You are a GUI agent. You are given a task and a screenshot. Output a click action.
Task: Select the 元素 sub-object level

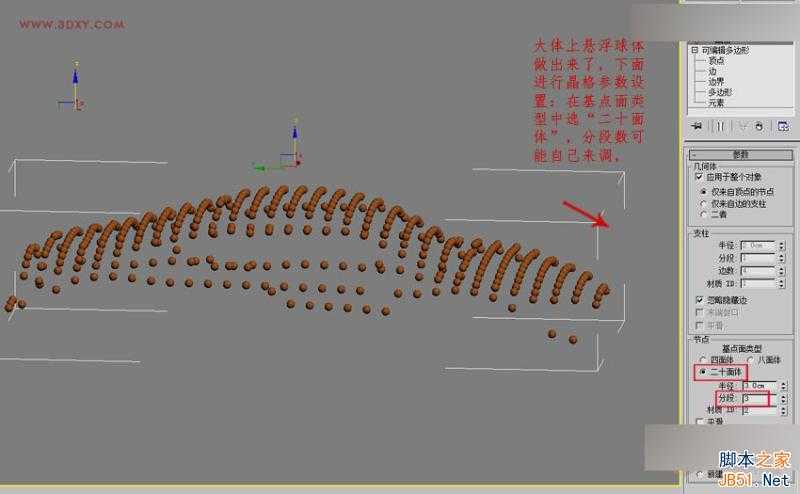tap(716, 103)
